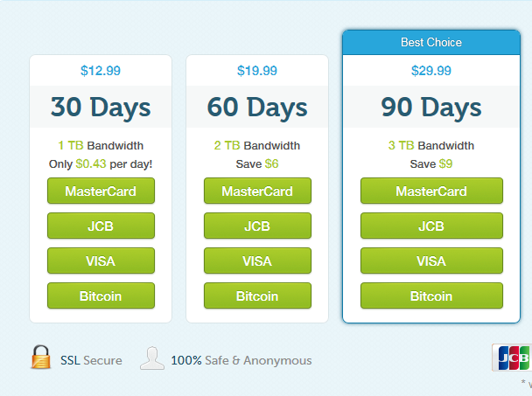Click the 60 Days plan heading

coord(257,107)
